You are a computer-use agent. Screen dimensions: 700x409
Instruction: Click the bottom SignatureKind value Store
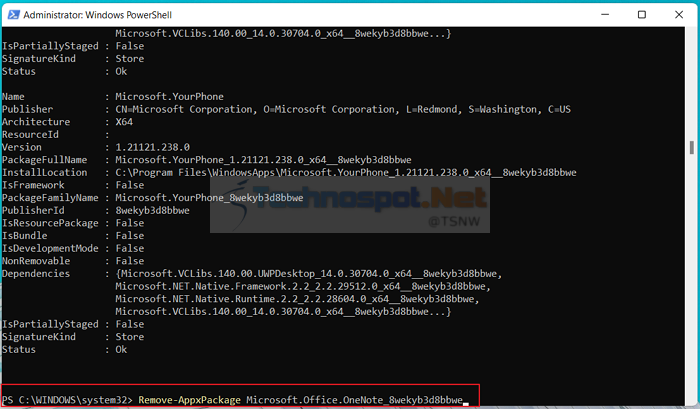coord(129,337)
